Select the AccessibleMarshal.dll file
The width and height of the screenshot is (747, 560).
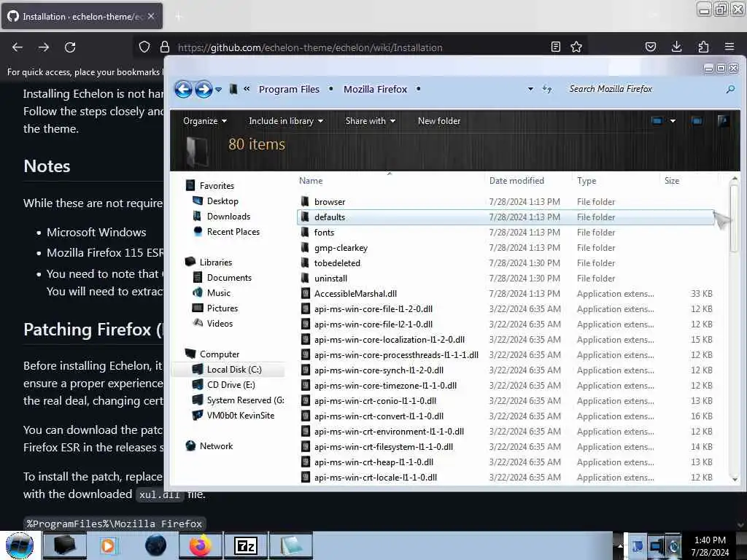point(506,294)
